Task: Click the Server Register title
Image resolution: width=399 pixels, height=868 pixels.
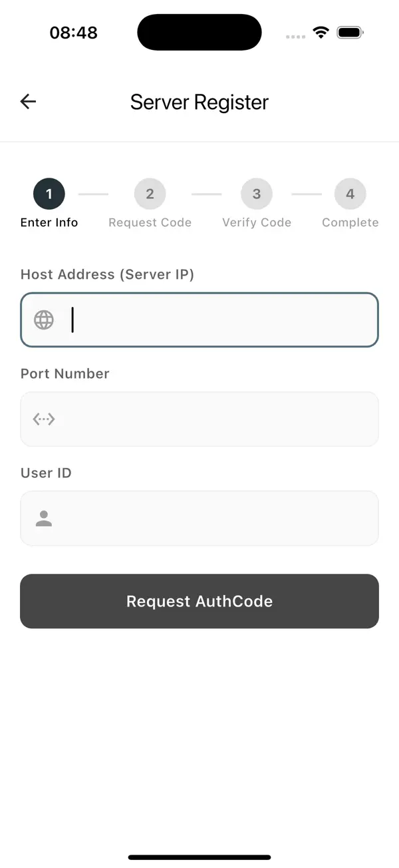Action: point(199,102)
